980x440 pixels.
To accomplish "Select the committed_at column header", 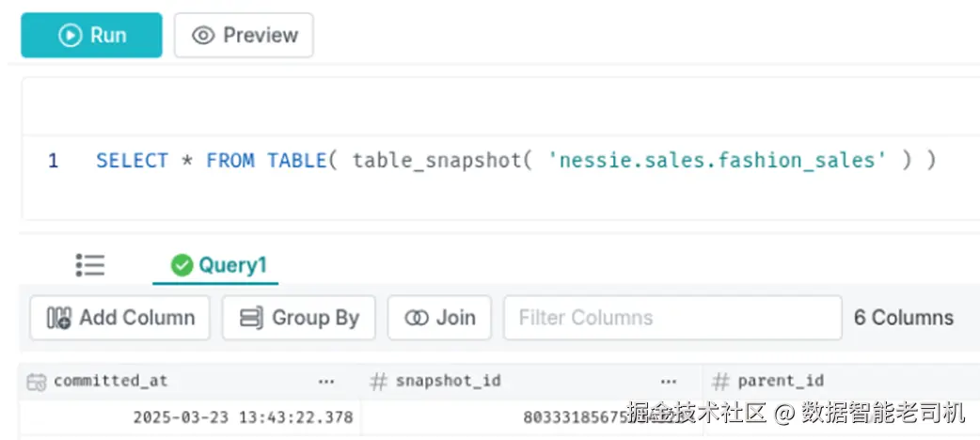I will click(111, 382).
